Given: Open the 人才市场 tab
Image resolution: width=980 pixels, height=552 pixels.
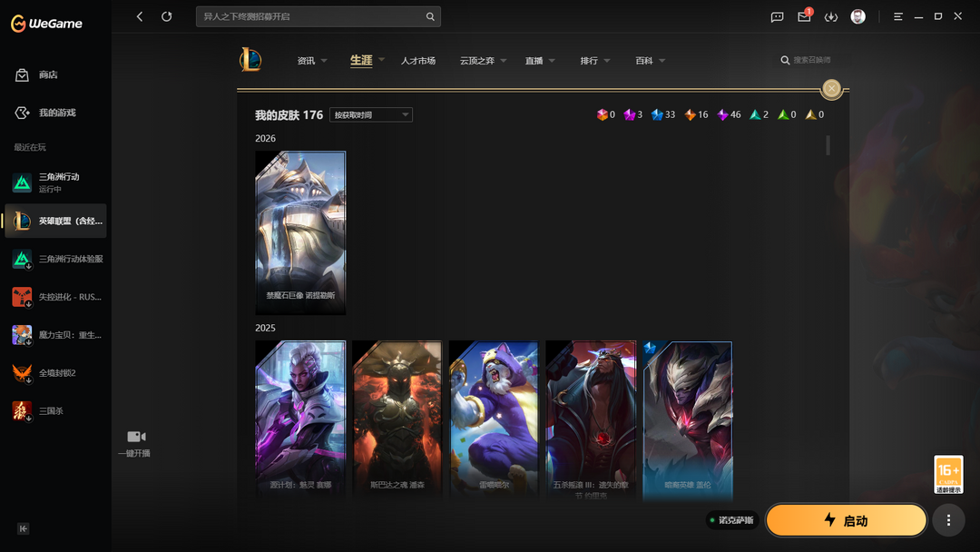Looking at the screenshot, I should tap(418, 61).
